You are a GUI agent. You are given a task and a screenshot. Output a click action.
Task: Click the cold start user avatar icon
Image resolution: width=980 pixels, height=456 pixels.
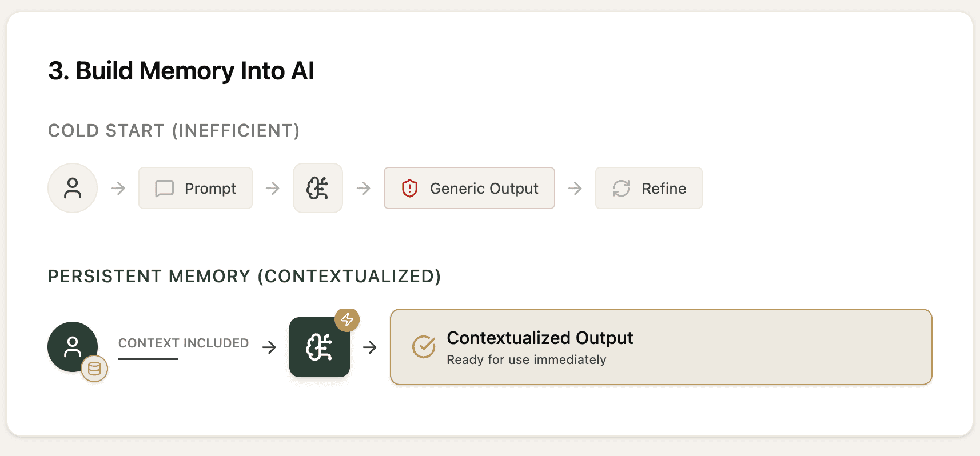click(x=73, y=188)
